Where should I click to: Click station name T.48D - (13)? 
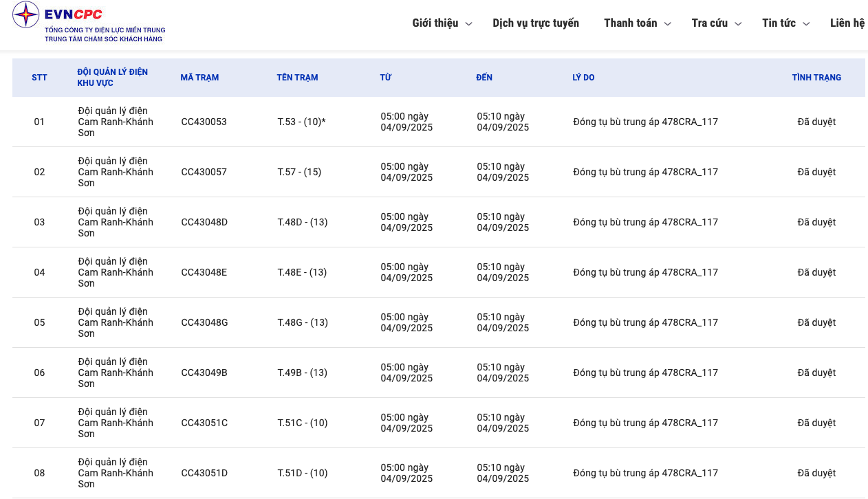tap(303, 222)
